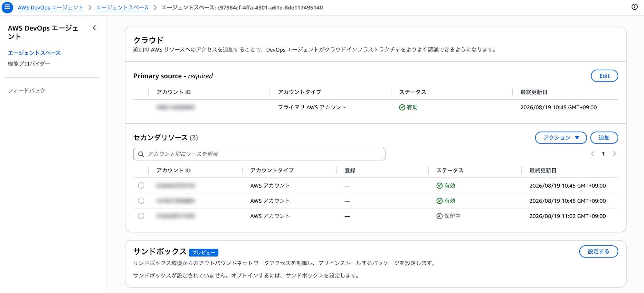Click the 登録 dash in the 保留中 row
The height and width of the screenshot is (293, 644).
[x=347, y=216]
